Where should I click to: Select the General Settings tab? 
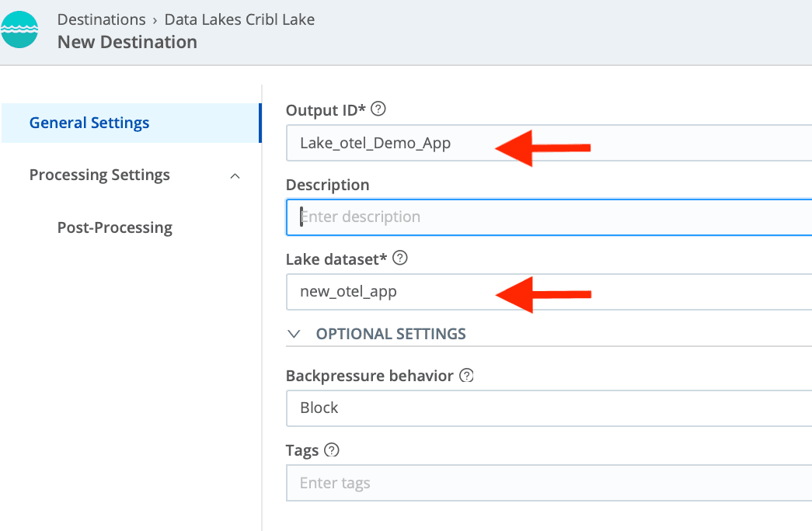pyautogui.click(x=89, y=123)
